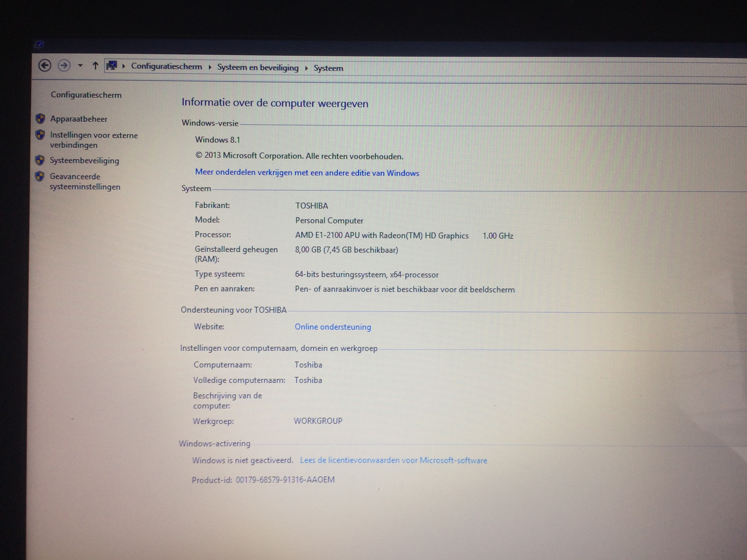
Task: Select the Systeem breadcrumb item
Action: (328, 68)
